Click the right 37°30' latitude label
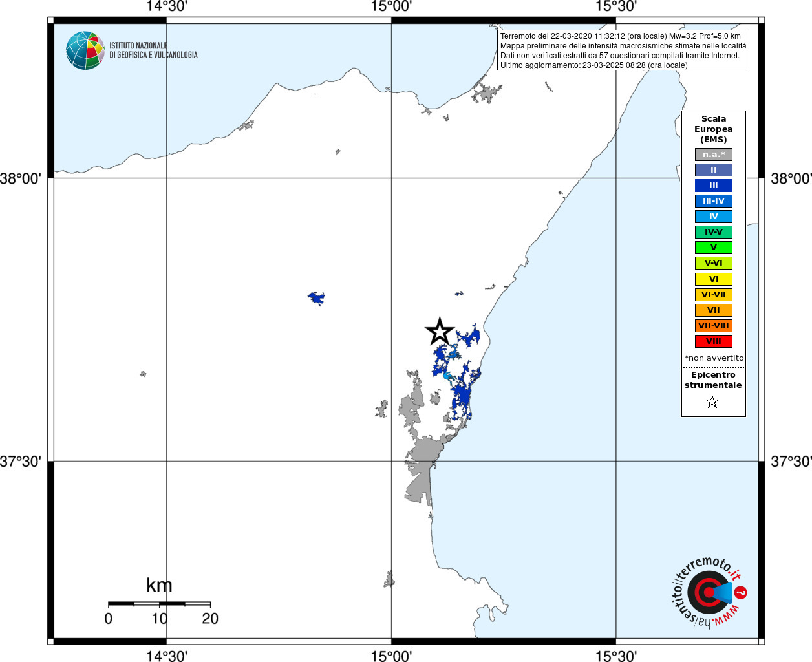This screenshot has width=812, height=662. click(791, 462)
